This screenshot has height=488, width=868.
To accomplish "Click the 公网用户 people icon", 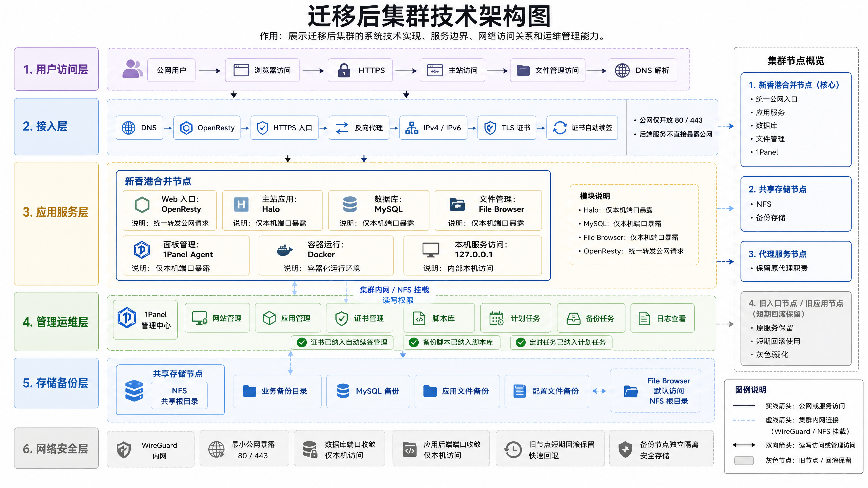I will click(x=132, y=69).
